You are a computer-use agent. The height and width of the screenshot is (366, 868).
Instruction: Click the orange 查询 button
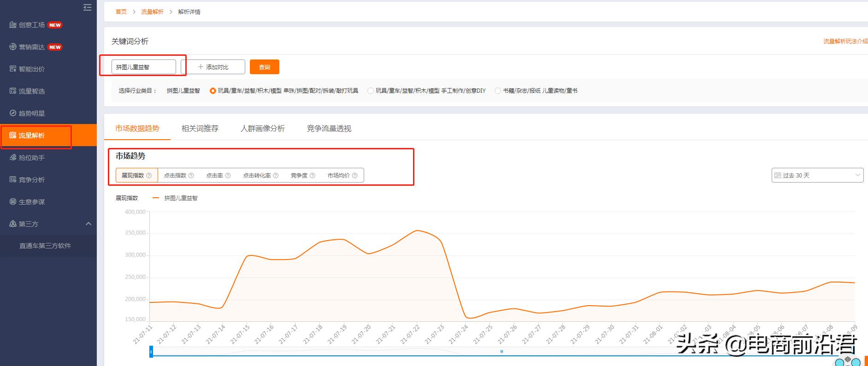264,67
